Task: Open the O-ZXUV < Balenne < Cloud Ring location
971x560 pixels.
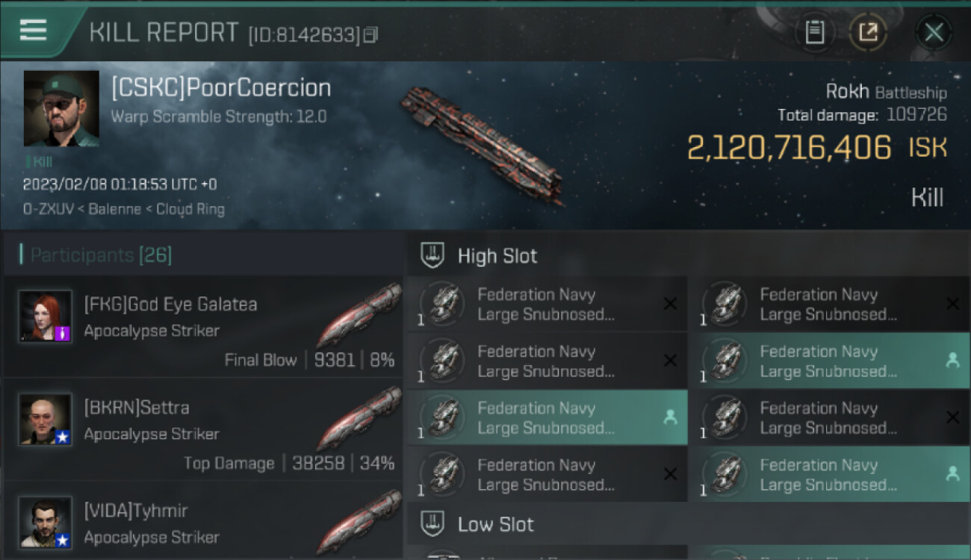Action: [x=123, y=209]
